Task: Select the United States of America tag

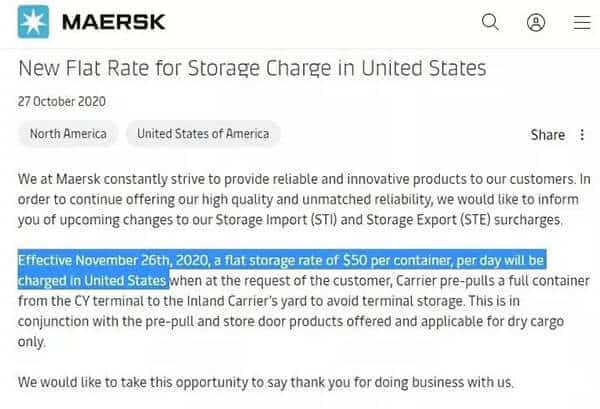Action: (x=203, y=134)
